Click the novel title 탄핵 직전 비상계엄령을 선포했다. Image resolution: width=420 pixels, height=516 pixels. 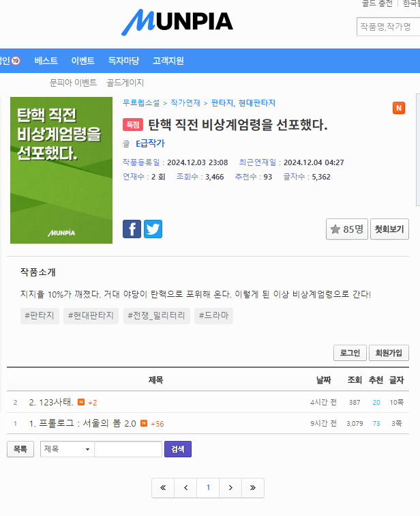click(x=238, y=125)
